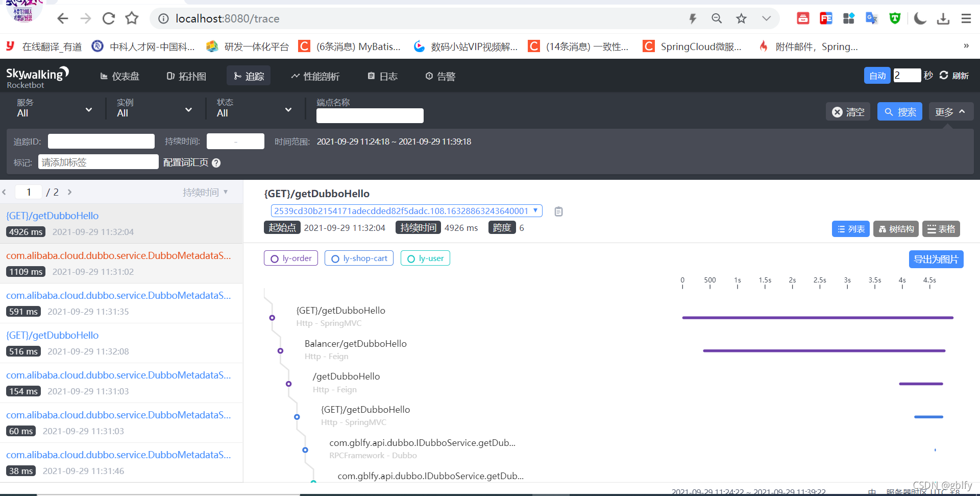Toggle the ly-order service filter
Viewport: 980px width, 496px height.
pyautogui.click(x=291, y=258)
